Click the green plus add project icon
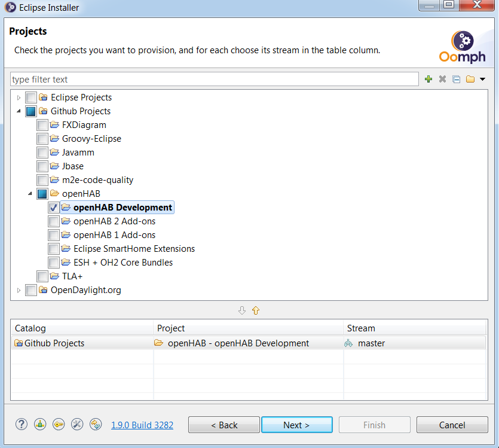Viewport: 499px width, 448px height. pyautogui.click(x=428, y=79)
